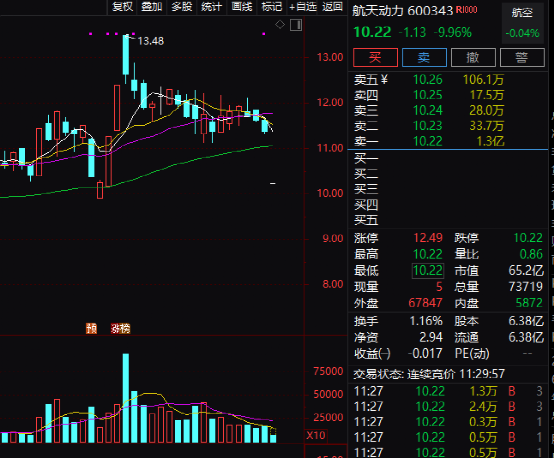Click the 买五 bid row label
The image size is (554, 458).
(366, 220)
